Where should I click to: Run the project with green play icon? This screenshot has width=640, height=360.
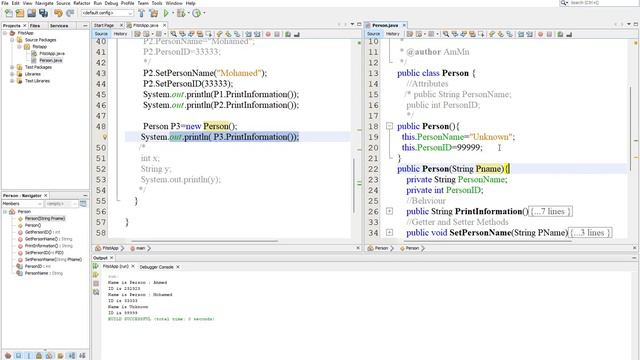(166, 13)
